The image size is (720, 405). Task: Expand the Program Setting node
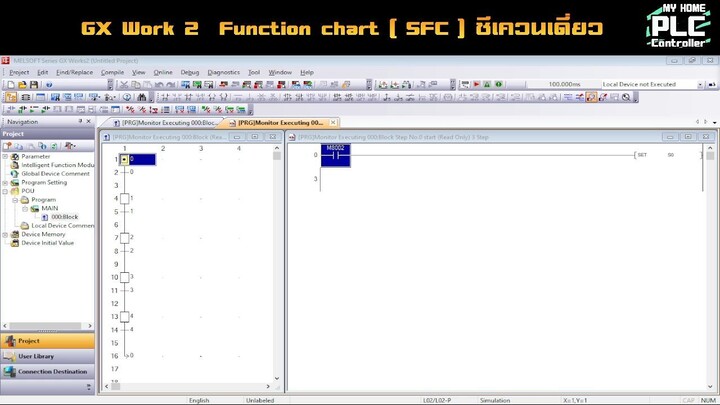(x=5, y=183)
